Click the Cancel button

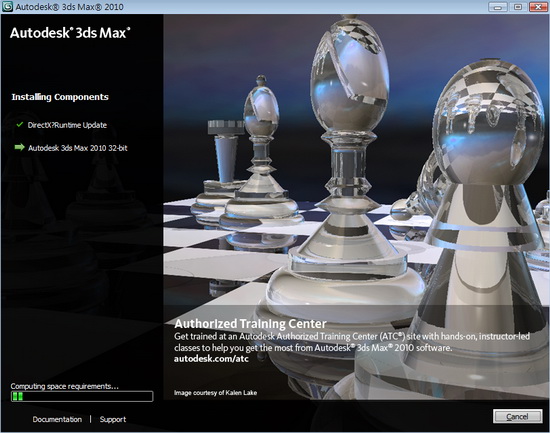pyautogui.click(x=517, y=416)
